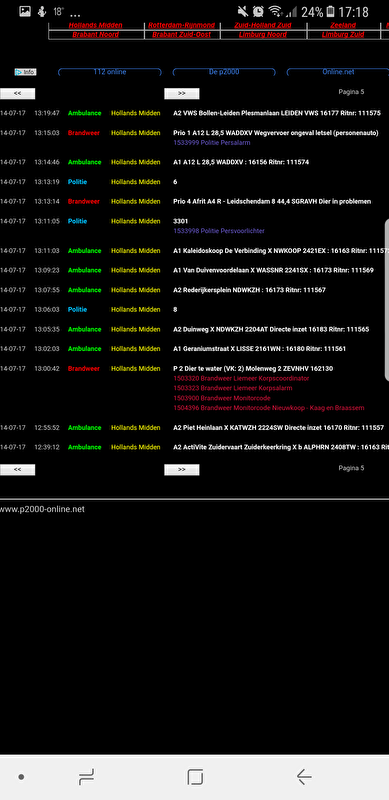Open the Online.net tab
389x800 pixels.
click(x=338, y=72)
